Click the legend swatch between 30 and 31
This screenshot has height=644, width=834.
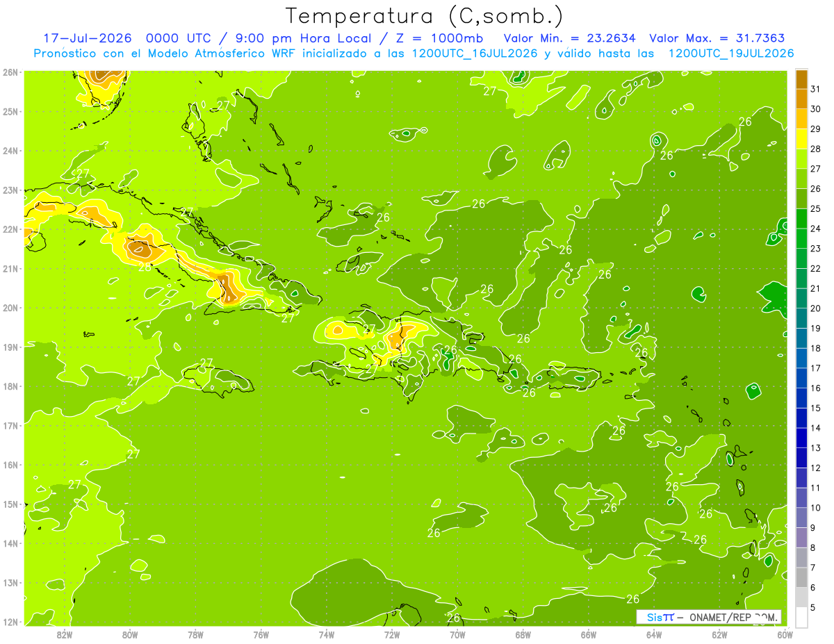pyautogui.click(x=802, y=99)
